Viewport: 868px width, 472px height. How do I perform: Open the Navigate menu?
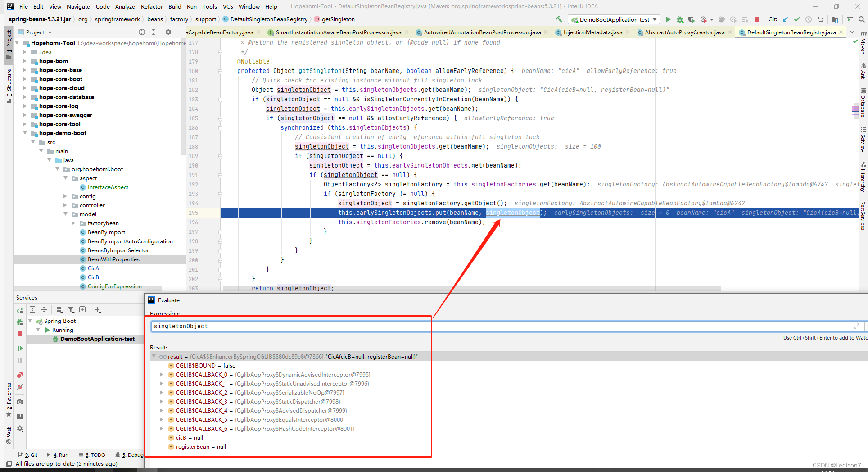[x=78, y=6]
